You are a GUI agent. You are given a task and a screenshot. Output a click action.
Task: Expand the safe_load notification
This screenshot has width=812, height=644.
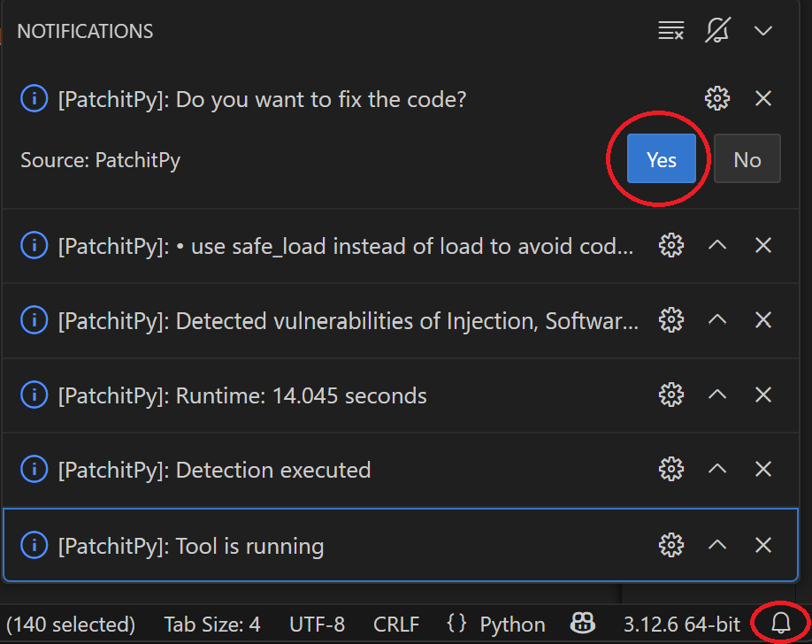(717, 245)
